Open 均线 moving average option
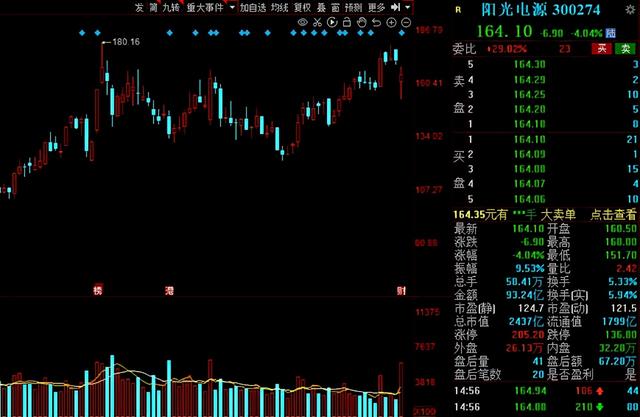Screen dimensions: 640x417 pos(280,7)
